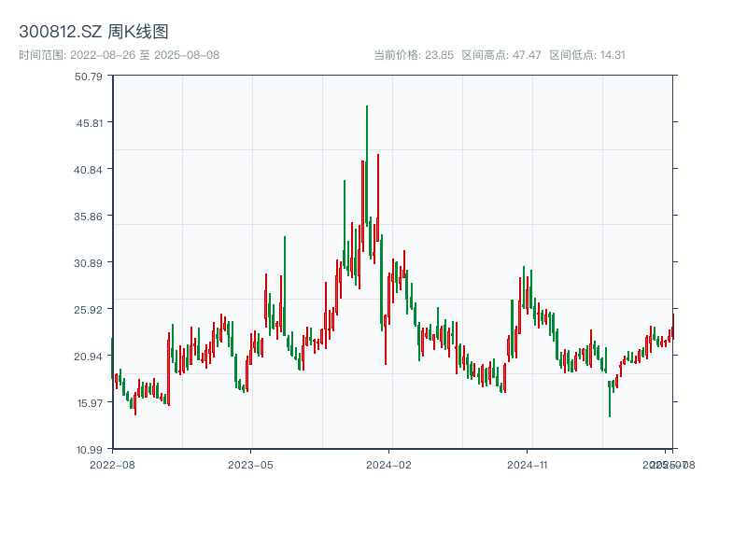Click the 时间范围 date range text

pos(120,55)
